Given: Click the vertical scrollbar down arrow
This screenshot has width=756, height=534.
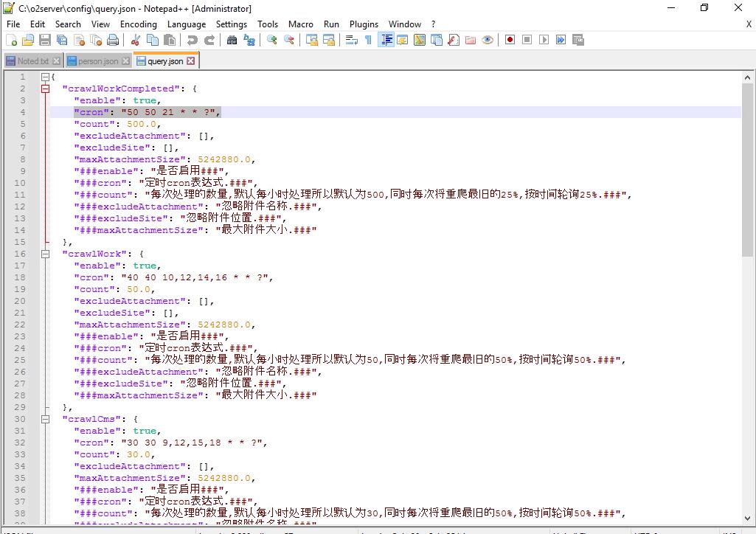Looking at the screenshot, I should [748, 519].
